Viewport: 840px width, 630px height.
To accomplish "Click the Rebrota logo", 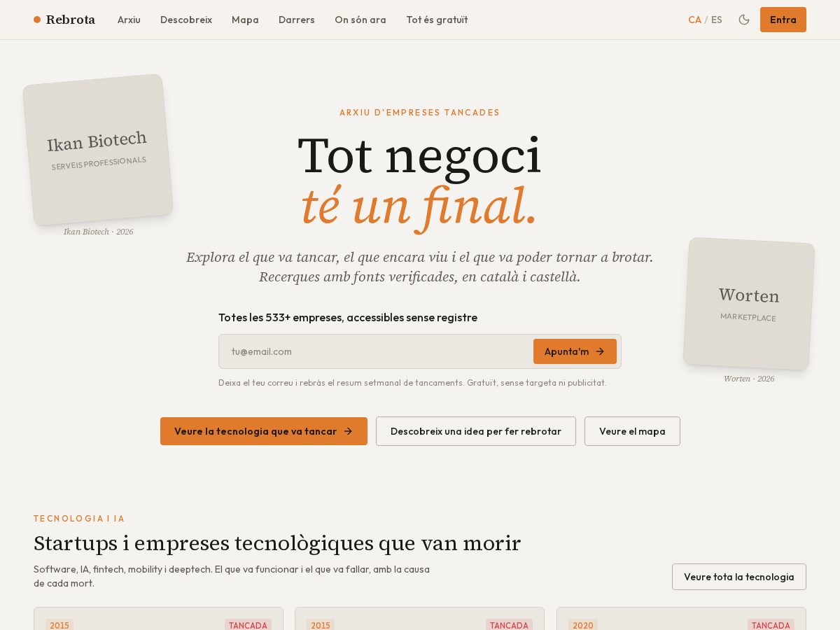I will tap(64, 20).
